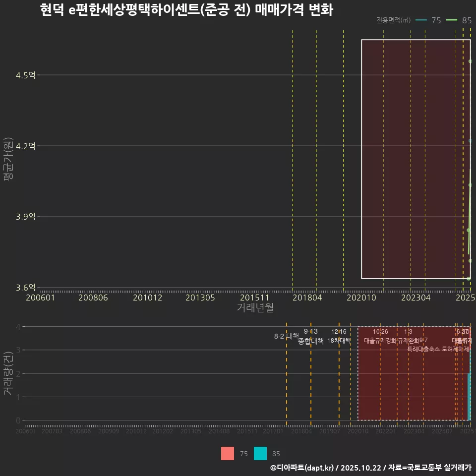Image resolution: width=476 pixels, height=476 pixels.
Task: Click the data point near the 4.2억 gridline
Action: tap(470, 141)
